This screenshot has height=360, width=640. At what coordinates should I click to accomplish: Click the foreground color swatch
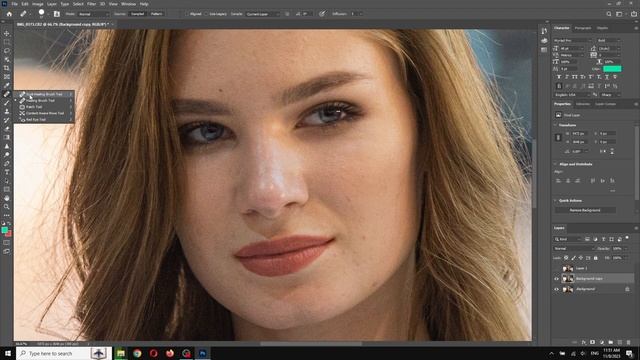4,231
